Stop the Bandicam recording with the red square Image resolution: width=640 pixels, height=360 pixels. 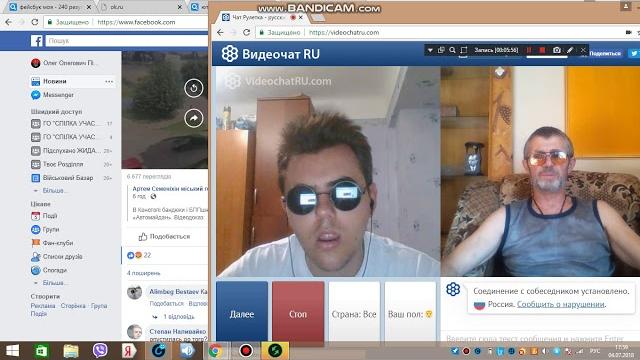[x=542, y=50]
